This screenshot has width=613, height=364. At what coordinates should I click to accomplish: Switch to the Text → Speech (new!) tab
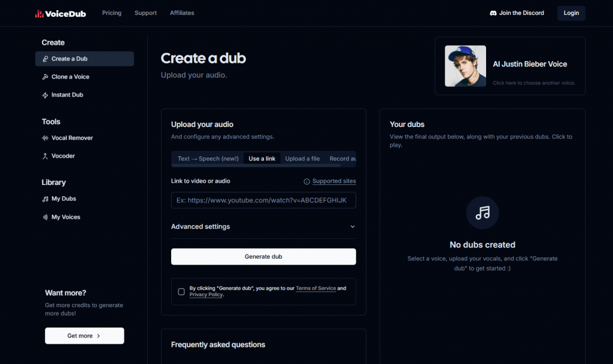point(208,159)
